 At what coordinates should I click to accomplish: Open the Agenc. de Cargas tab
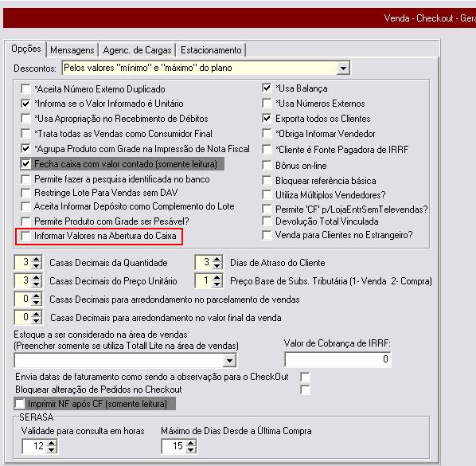137,50
